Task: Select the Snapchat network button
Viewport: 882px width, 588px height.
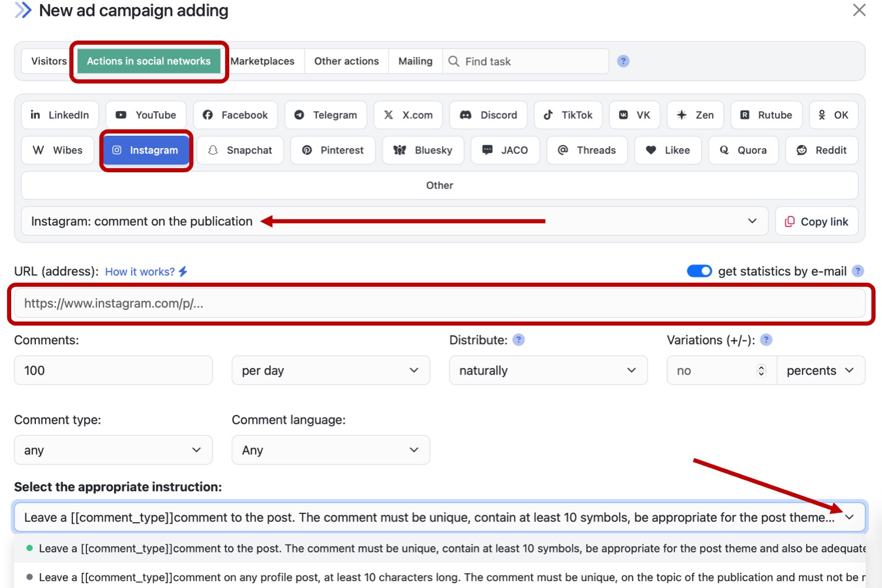Action: click(240, 151)
